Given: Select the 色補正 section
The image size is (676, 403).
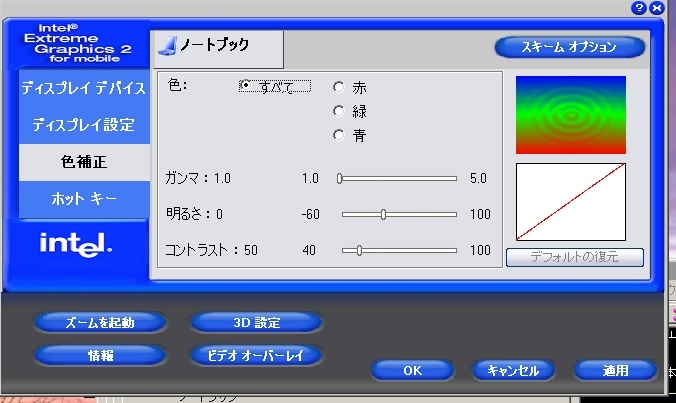Looking at the screenshot, I should click(x=84, y=162).
